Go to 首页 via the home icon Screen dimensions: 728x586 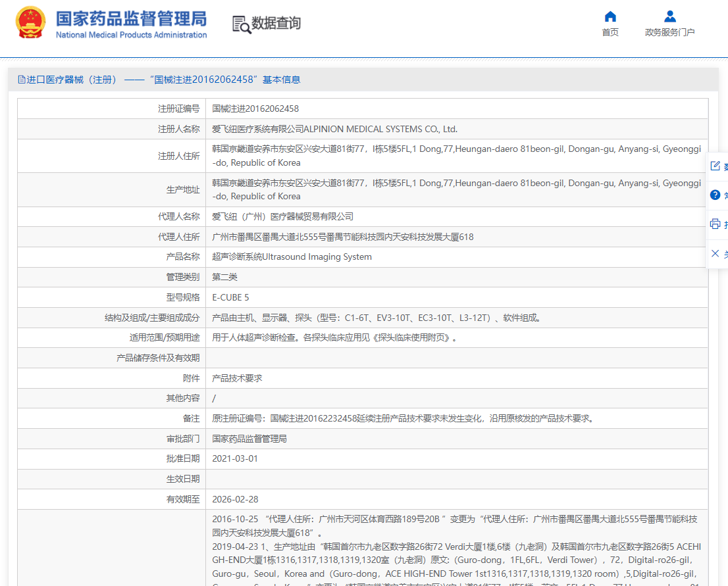click(x=610, y=16)
